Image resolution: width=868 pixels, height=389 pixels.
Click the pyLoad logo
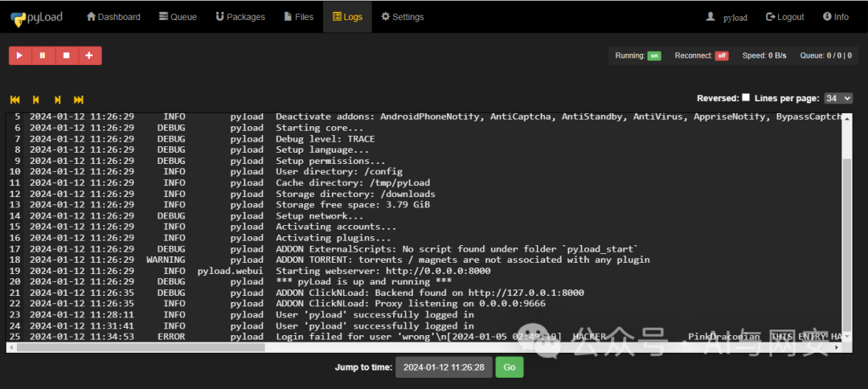pyautogui.click(x=36, y=17)
